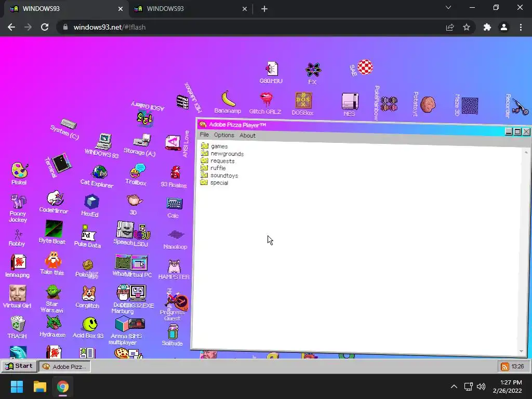Open Windows File Explorer from taskbar
The width and height of the screenshot is (532, 399).
[x=39, y=387]
